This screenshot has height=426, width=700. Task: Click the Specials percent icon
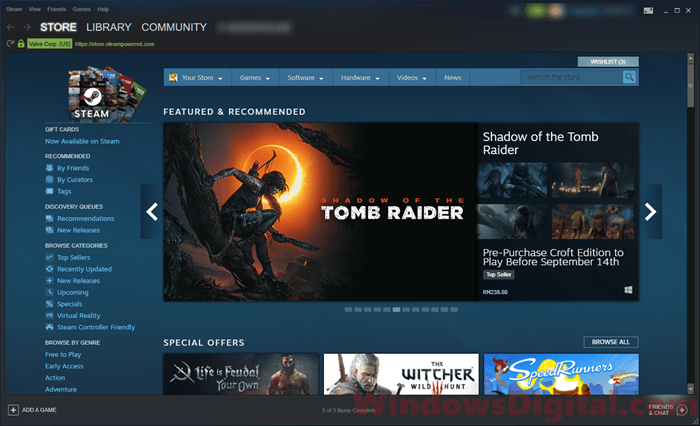(x=50, y=304)
